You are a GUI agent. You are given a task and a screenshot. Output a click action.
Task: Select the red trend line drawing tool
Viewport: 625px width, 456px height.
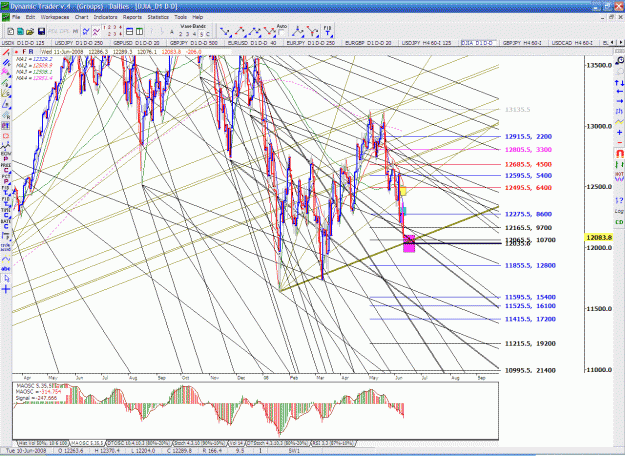[6, 52]
